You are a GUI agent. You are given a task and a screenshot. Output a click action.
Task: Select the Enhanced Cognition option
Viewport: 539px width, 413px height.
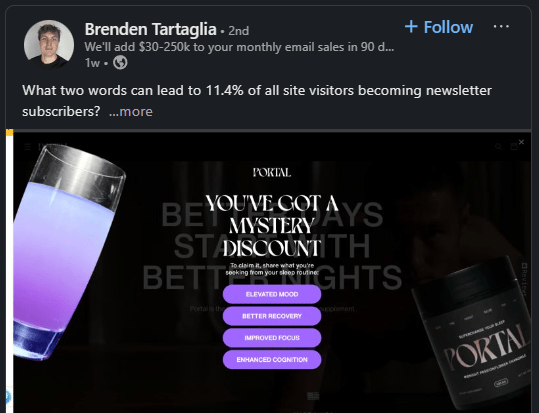click(x=272, y=360)
